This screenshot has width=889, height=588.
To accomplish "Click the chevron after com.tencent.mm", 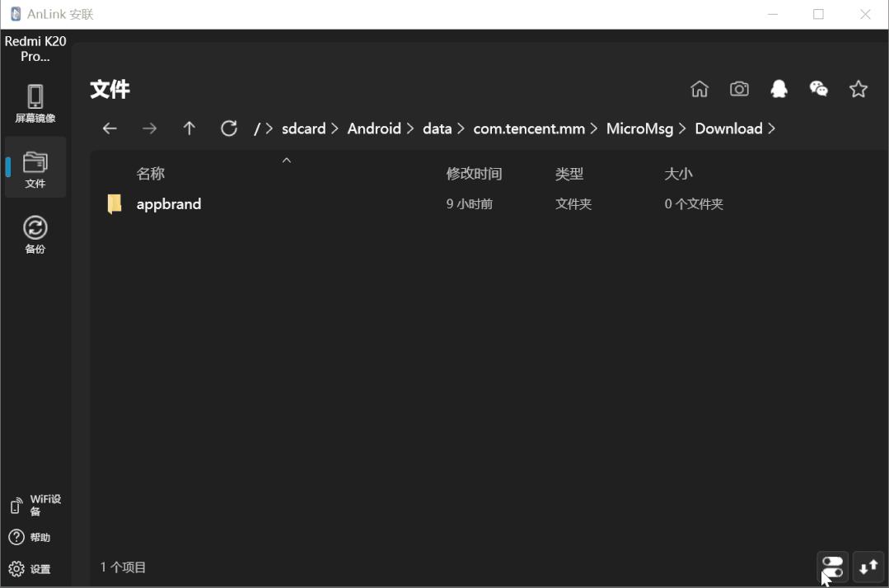I will [592, 128].
